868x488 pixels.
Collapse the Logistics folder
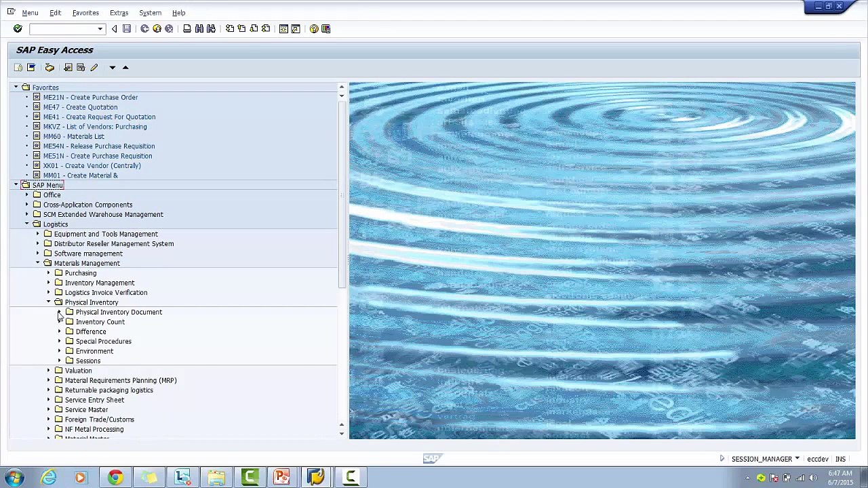click(x=27, y=224)
